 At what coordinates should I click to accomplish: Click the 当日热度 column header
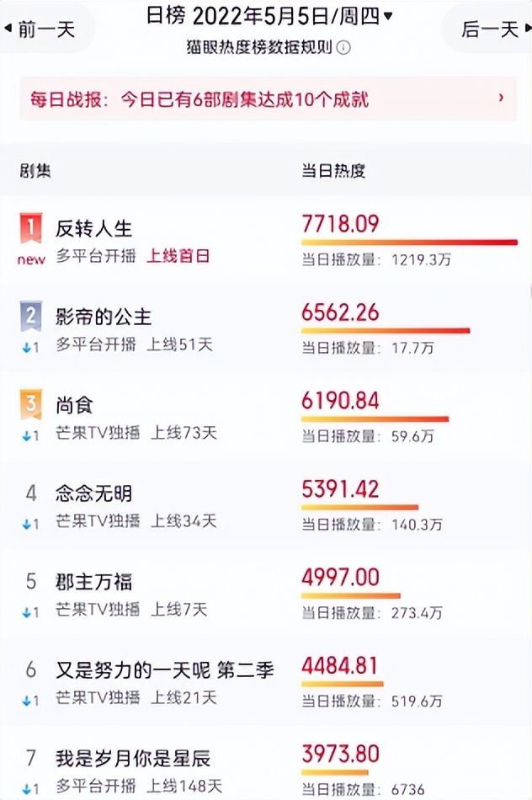point(333,171)
